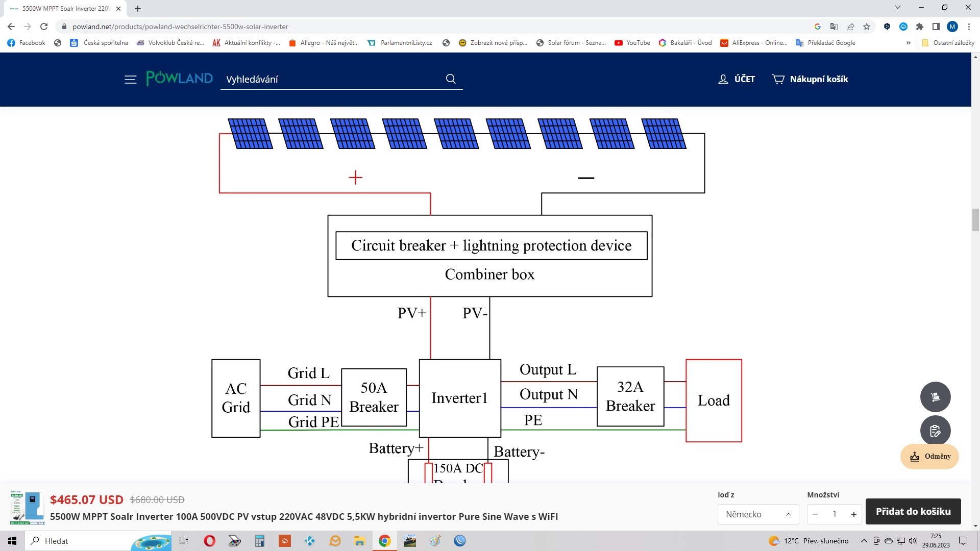The height and width of the screenshot is (551, 980).
Task: Click the search magnifier icon
Action: 451,79
